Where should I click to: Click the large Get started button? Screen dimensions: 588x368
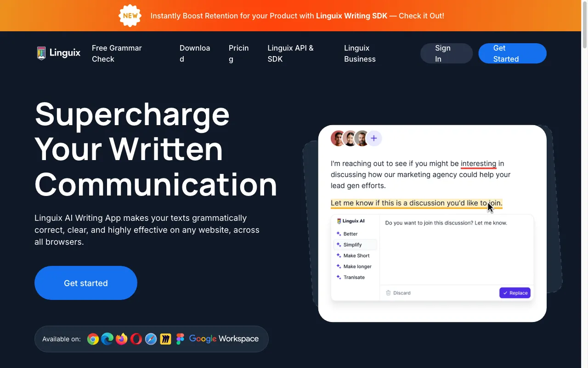[86, 283]
